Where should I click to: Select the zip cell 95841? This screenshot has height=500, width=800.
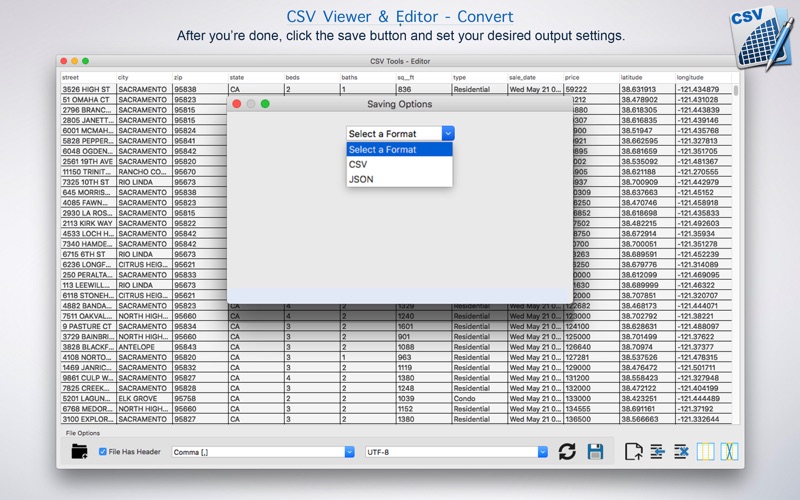pos(200,141)
